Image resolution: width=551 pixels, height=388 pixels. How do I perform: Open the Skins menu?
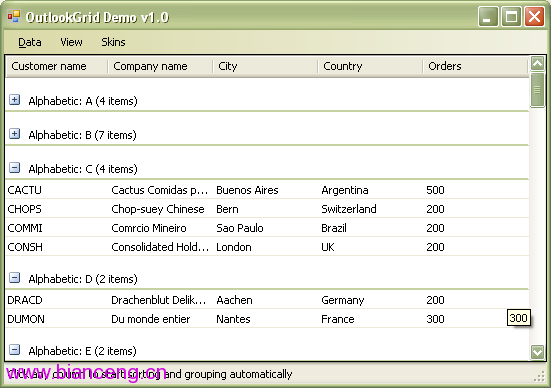click(x=113, y=42)
